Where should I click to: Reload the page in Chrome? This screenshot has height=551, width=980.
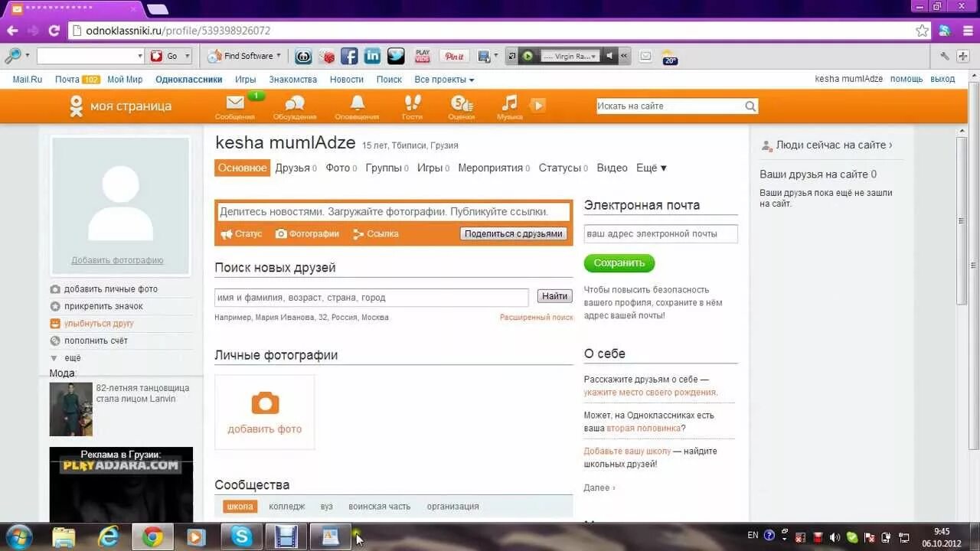[x=54, y=31]
